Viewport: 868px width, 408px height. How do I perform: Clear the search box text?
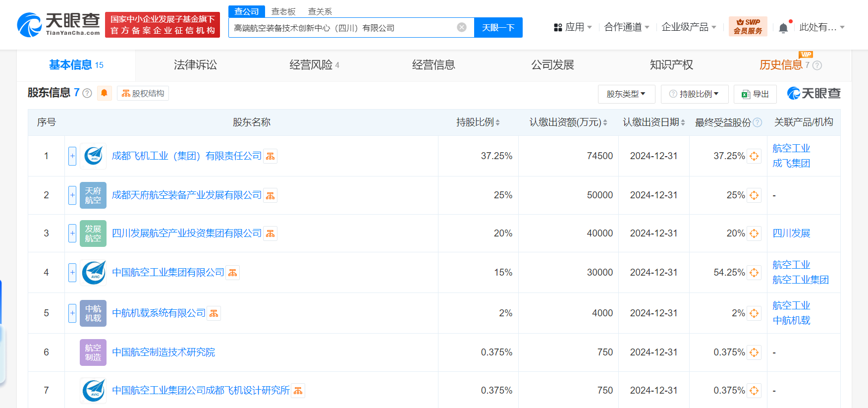point(462,27)
